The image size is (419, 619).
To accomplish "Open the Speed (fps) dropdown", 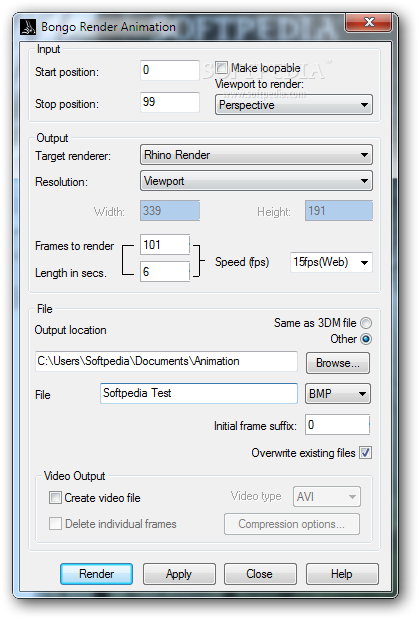I will (x=331, y=262).
